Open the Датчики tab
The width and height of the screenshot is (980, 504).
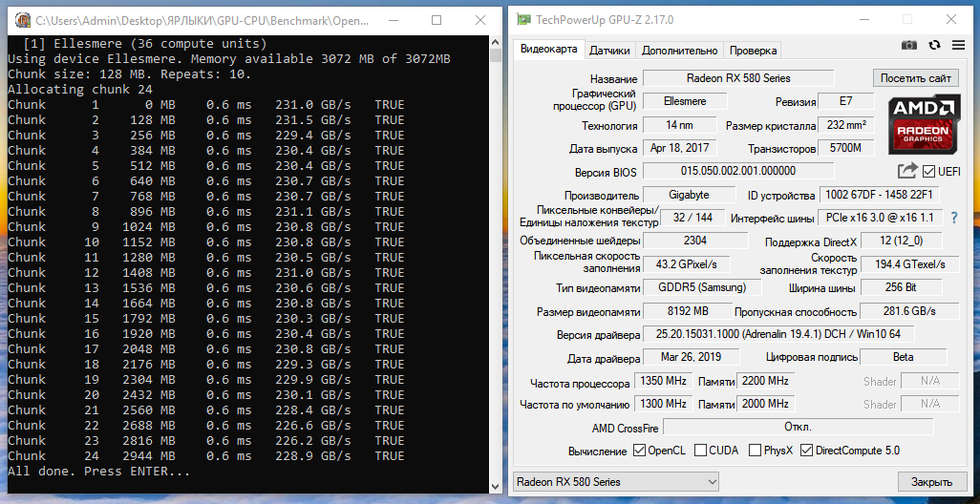tap(610, 51)
